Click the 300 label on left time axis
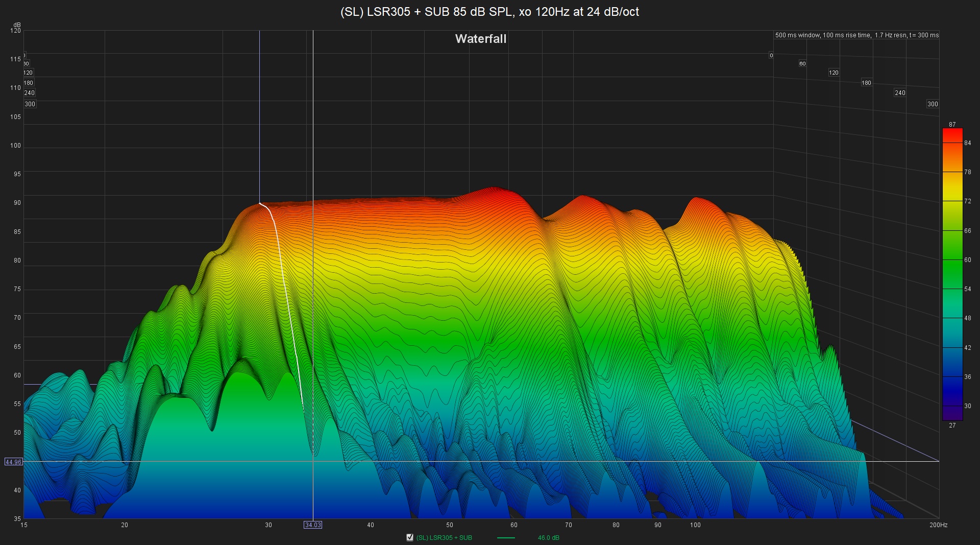Image resolution: width=980 pixels, height=545 pixels. [30, 104]
